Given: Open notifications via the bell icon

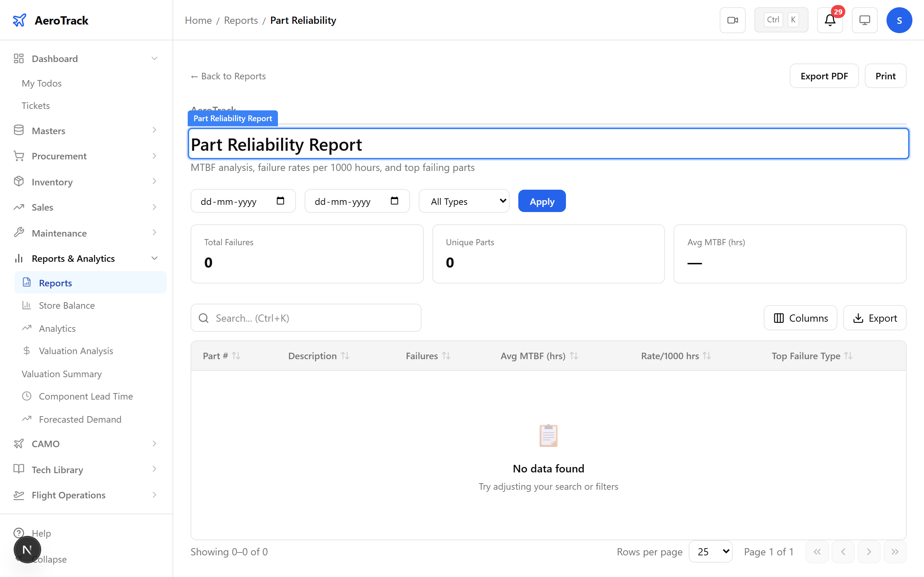Looking at the screenshot, I should coord(829,20).
